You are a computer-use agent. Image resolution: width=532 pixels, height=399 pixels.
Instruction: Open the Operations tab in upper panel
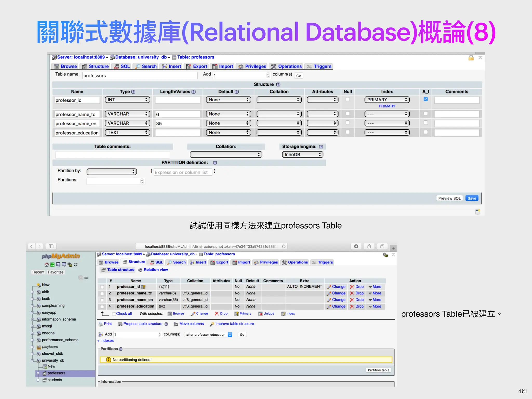coord(286,66)
